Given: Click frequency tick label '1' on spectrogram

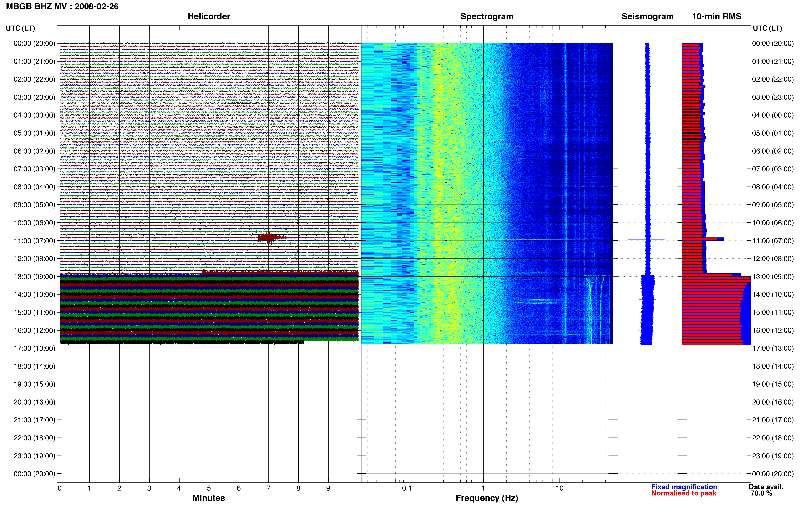Looking at the screenshot, I should click(x=483, y=488).
